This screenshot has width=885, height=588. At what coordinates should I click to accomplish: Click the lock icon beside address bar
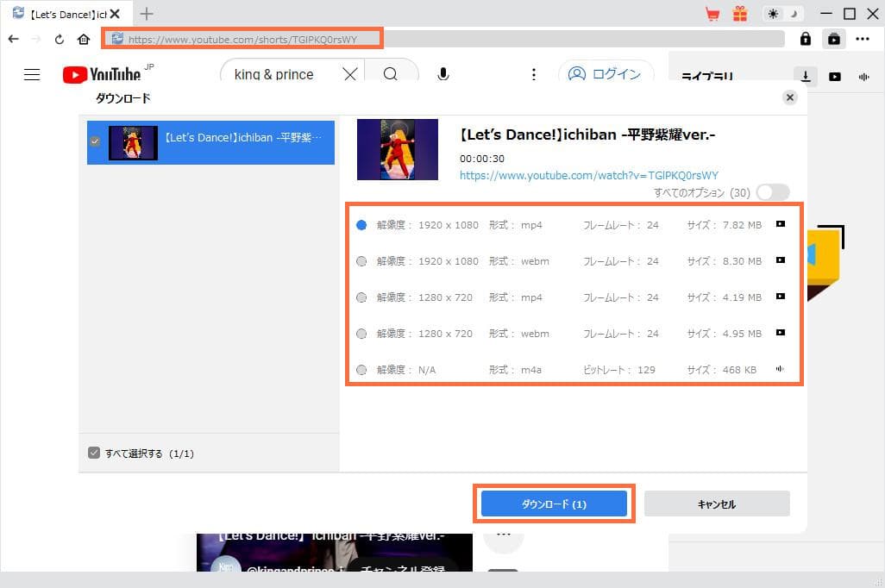click(805, 39)
